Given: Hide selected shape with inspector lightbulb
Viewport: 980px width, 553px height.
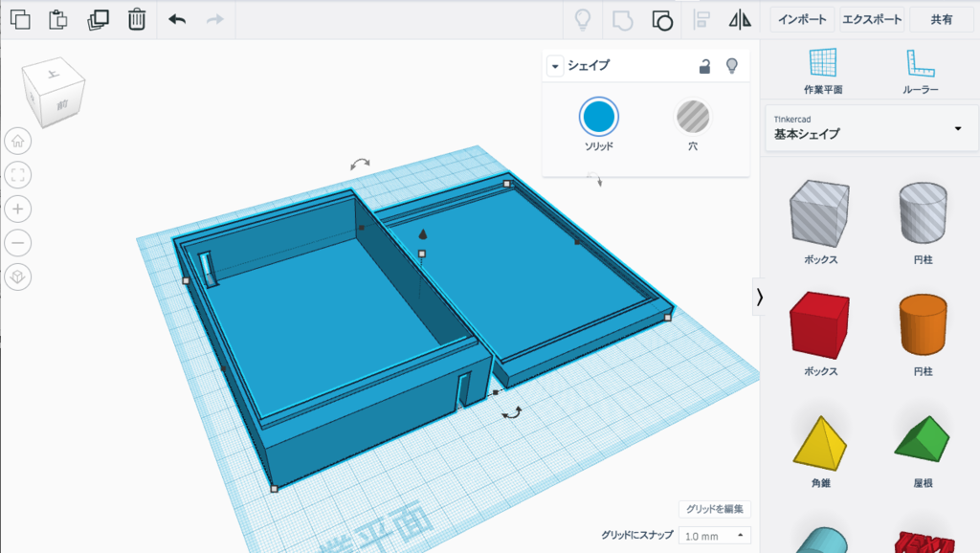Looking at the screenshot, I should [x=732, y=66].
